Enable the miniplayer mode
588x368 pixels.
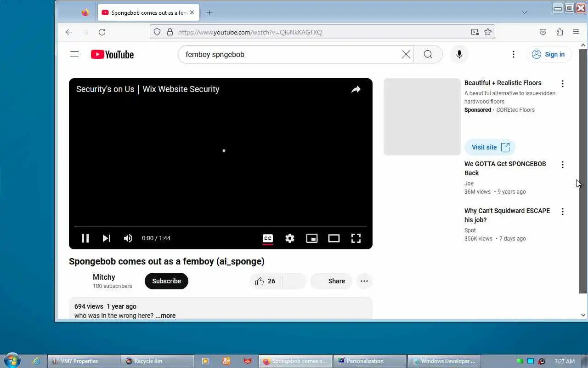(312, 238)
